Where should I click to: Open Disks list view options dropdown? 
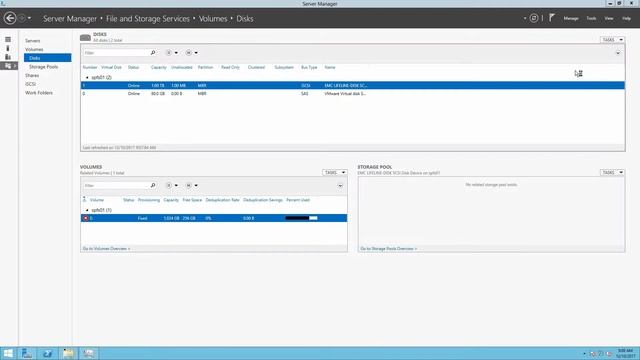(x=171, y=53)
